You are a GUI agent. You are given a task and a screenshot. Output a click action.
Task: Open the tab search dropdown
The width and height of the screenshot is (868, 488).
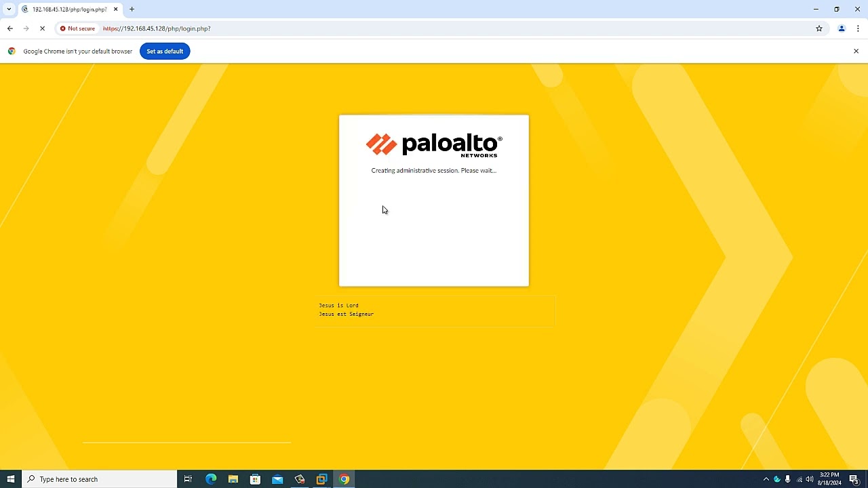(9, 9)
